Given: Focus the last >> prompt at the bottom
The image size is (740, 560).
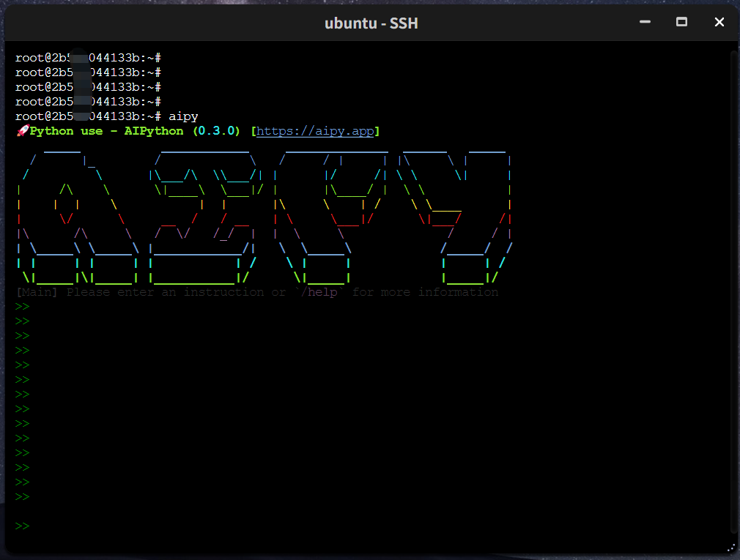Looking at the screenshot, I should click(23, 526).
